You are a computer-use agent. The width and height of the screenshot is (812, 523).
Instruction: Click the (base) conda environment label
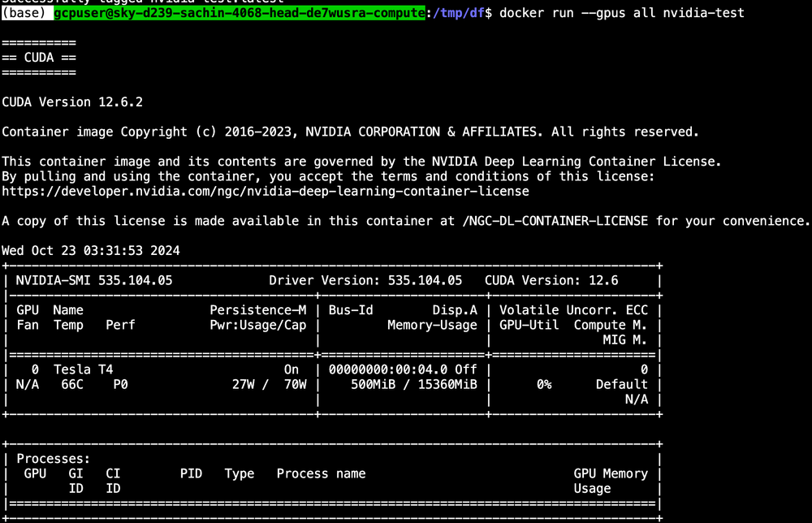point(24,12)
